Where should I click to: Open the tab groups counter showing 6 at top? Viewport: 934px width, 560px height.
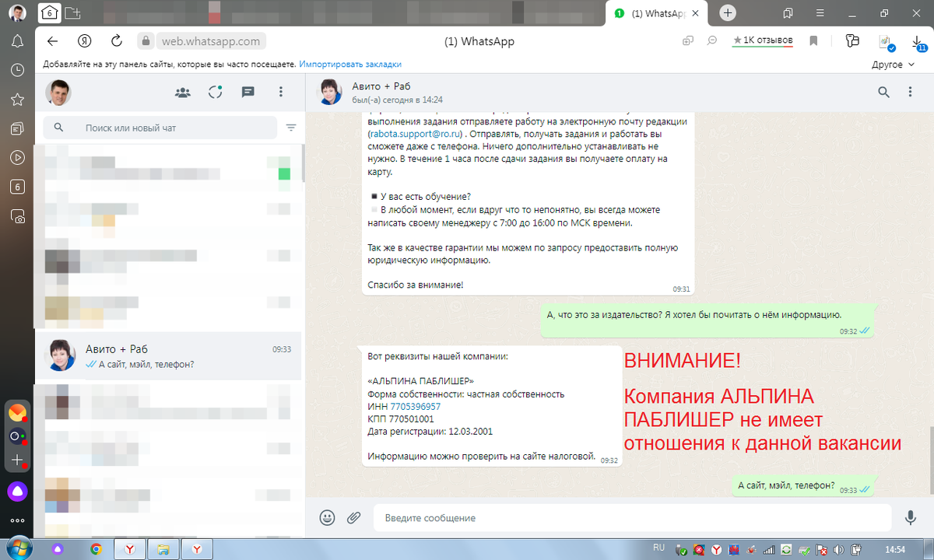click(x=49, y=12)
